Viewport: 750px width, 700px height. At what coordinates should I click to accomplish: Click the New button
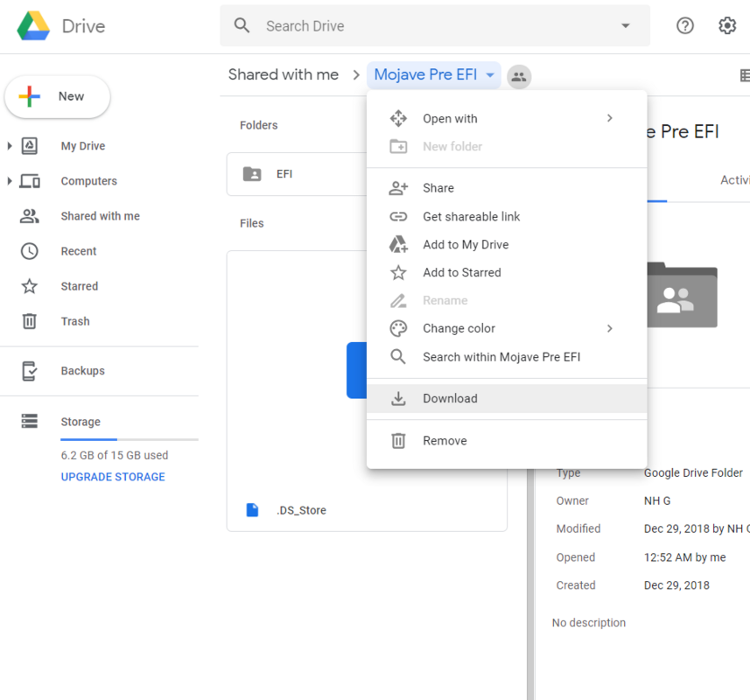pos(58,97)
